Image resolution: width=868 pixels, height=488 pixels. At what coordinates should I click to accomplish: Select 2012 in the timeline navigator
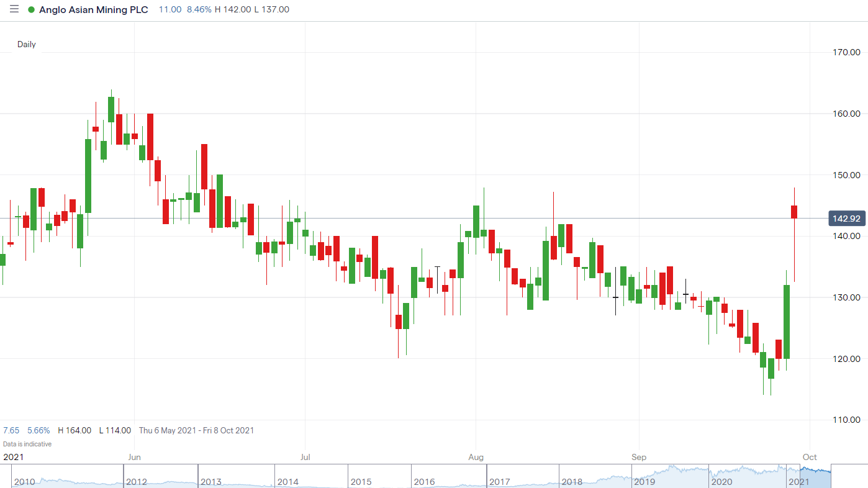(x=137, y=482)
